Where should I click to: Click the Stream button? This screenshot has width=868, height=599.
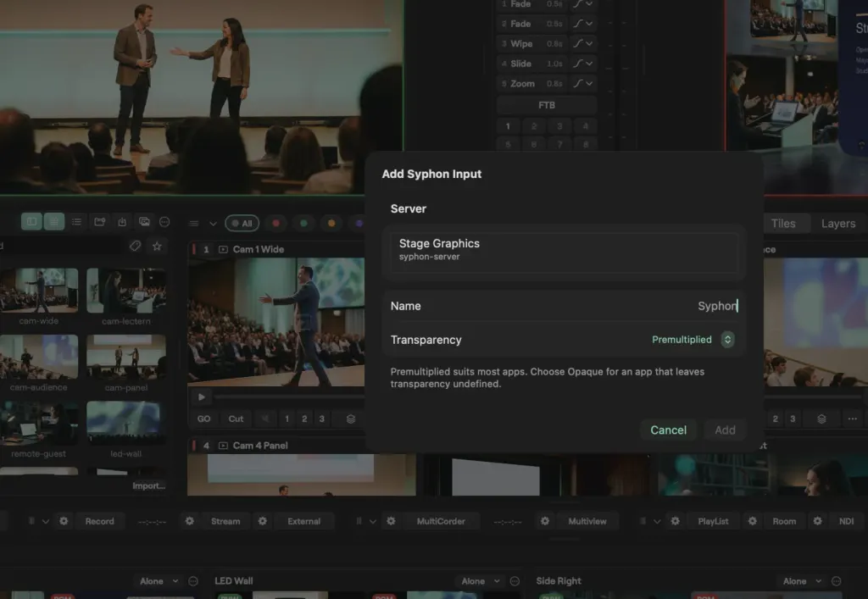[x=225, y=521]
